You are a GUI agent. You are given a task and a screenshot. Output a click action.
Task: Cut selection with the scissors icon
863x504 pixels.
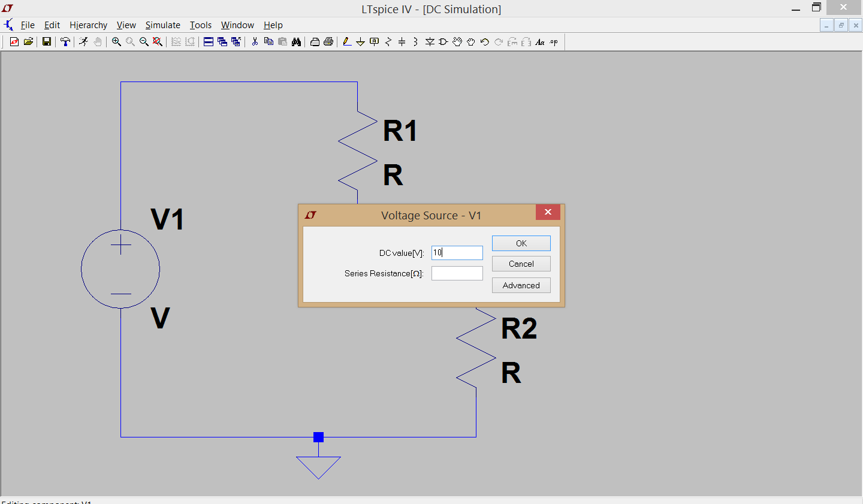(x=255, y=42)
